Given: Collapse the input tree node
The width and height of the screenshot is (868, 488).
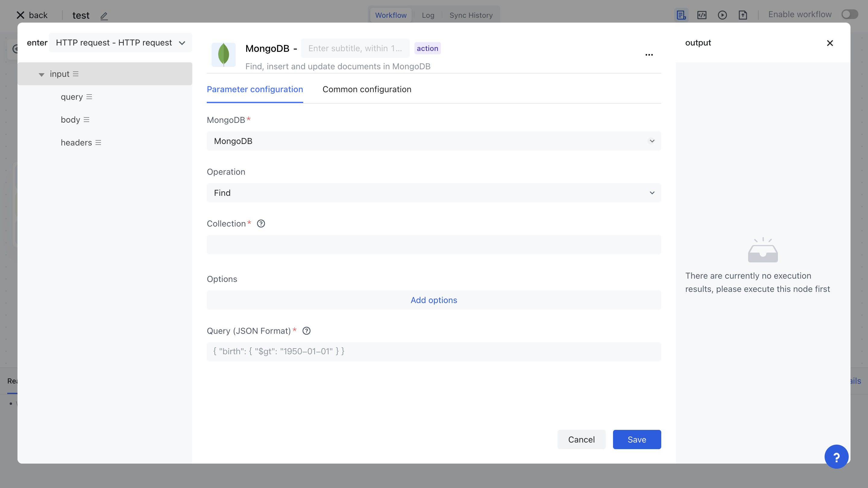Looking at the screenshot, I should [x=42, y=74].
